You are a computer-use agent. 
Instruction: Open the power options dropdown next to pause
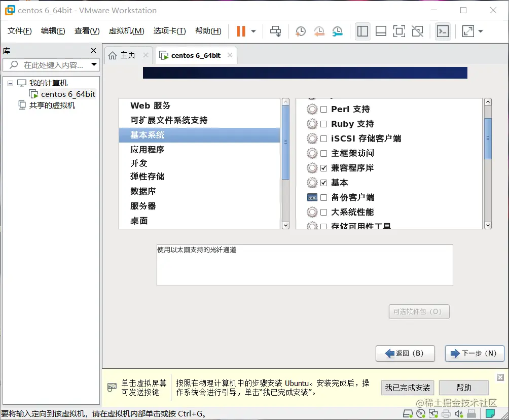pos(253,31)
